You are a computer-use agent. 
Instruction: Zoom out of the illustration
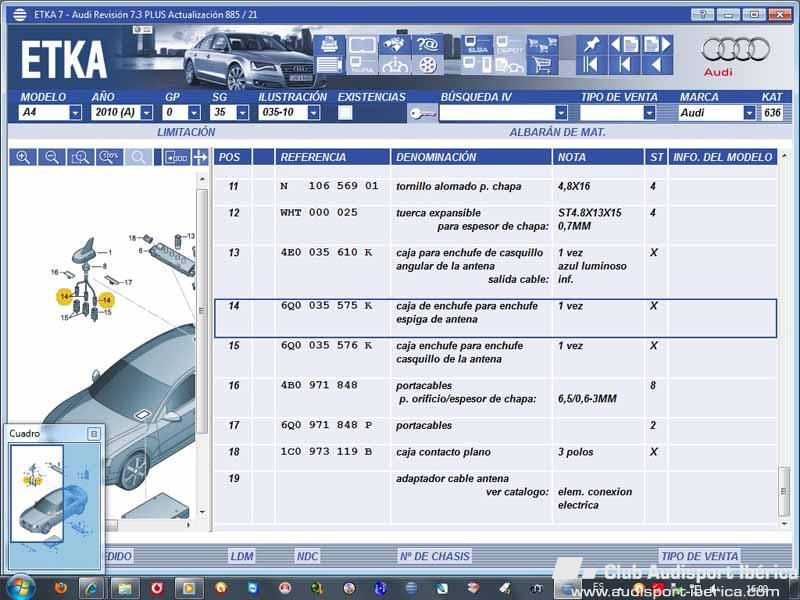pos(52,157)
